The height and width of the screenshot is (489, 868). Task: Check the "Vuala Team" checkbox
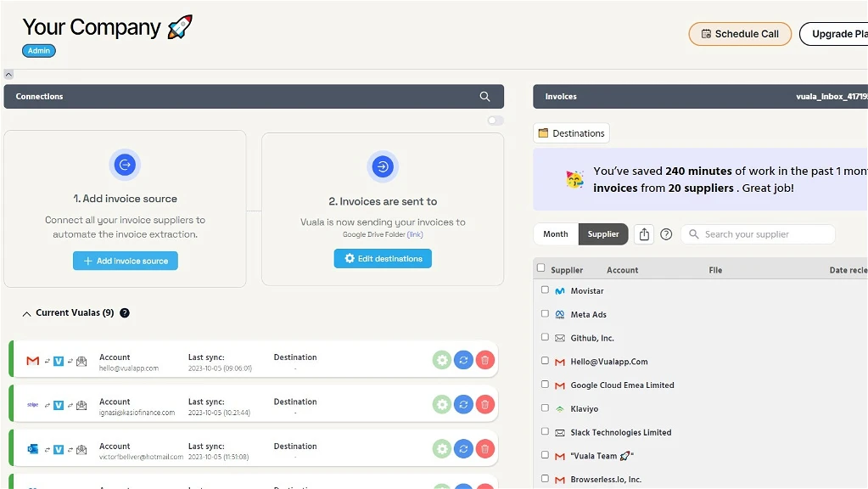click(545, 455)
